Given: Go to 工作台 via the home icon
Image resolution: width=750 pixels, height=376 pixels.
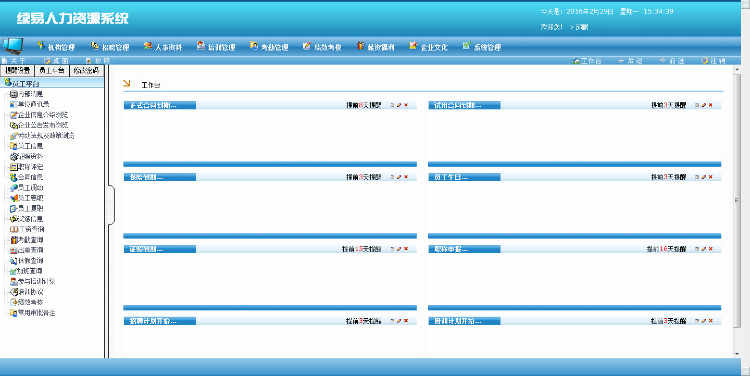Looking at the screenshot, I should coord(576,61).
